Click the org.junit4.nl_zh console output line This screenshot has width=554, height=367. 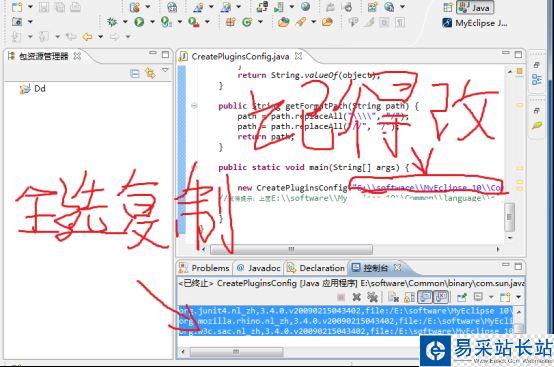346,311
